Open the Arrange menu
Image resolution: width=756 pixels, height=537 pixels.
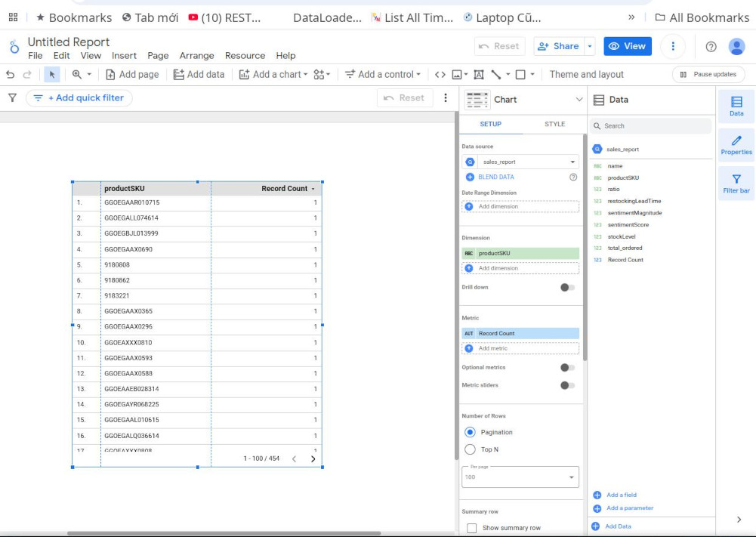pyautogui.click(x=196, y=55)
